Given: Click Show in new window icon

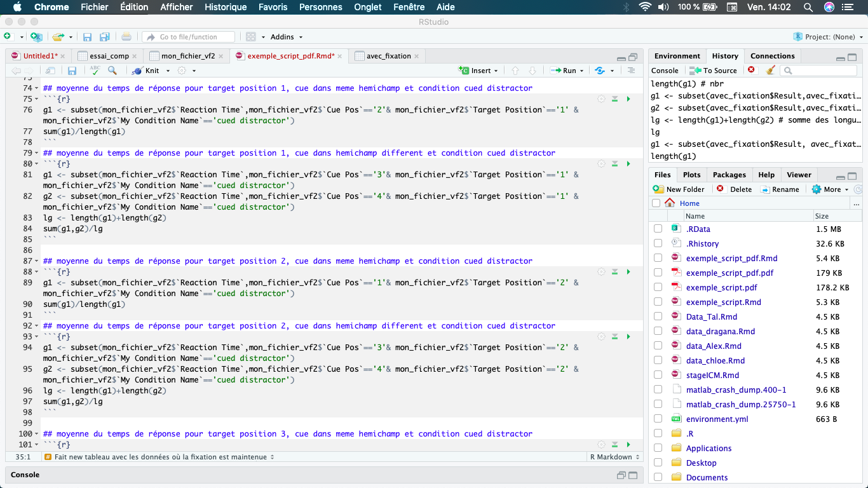Looking at the screenshot, I should tap(50, 71).
